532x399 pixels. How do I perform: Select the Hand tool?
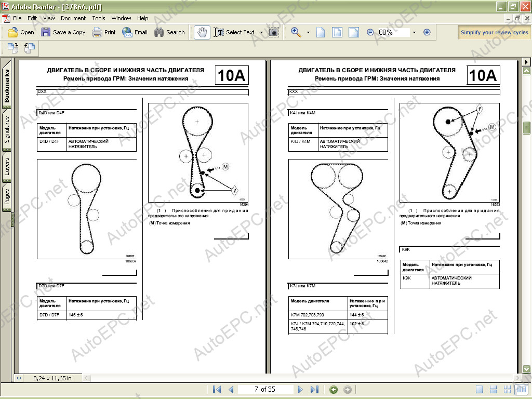click(202, 32)
